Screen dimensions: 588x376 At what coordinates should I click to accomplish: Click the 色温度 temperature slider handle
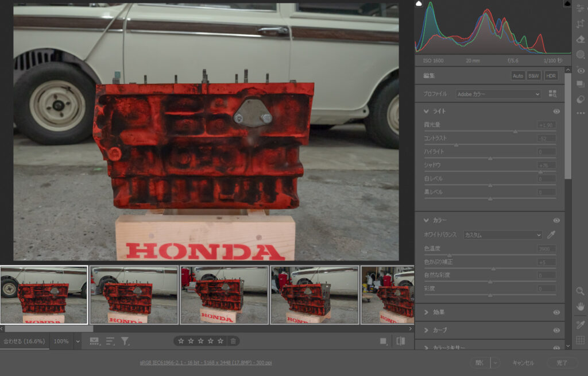coord(449,255)
